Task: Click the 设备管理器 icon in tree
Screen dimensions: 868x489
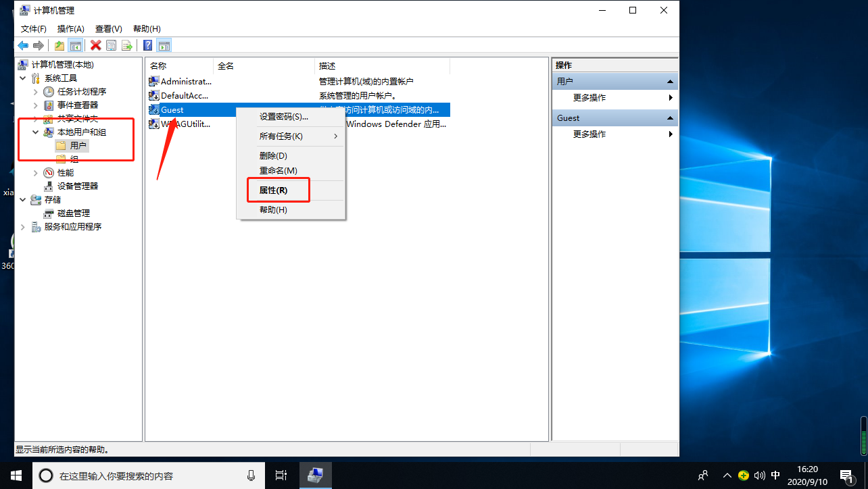Action: (x=49, y=186)
